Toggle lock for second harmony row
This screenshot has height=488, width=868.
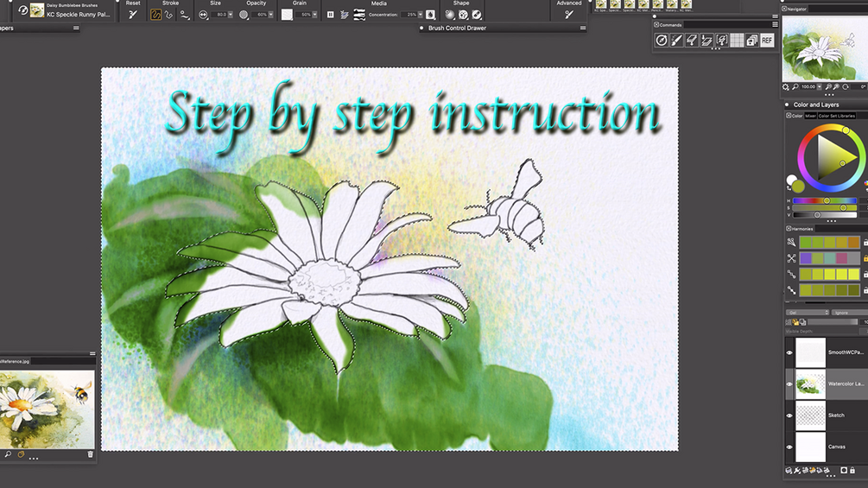(x=865, y=258)
